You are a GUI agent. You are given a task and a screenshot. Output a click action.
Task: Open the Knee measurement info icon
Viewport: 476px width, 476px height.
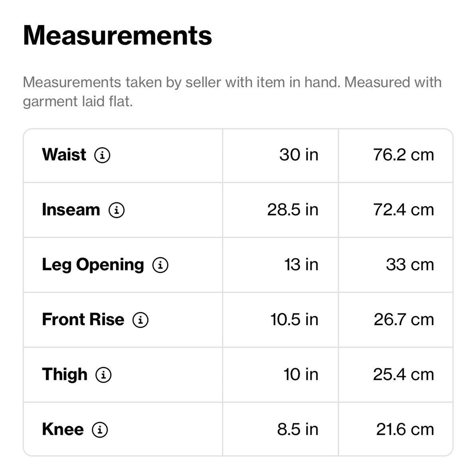(x=100, y=430)
